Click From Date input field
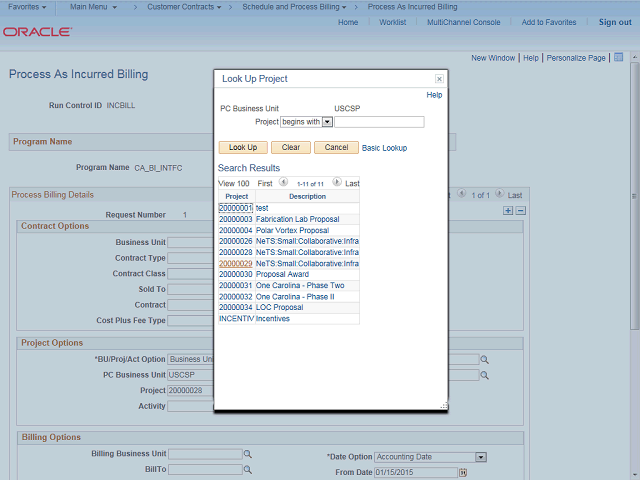 coord(416,473)
